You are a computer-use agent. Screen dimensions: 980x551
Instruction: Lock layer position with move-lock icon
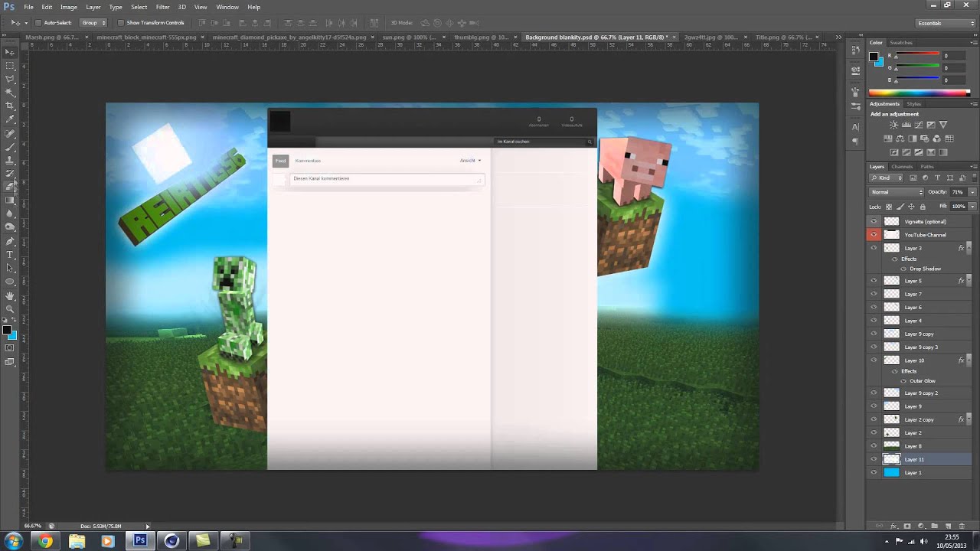tap(911, 207)
